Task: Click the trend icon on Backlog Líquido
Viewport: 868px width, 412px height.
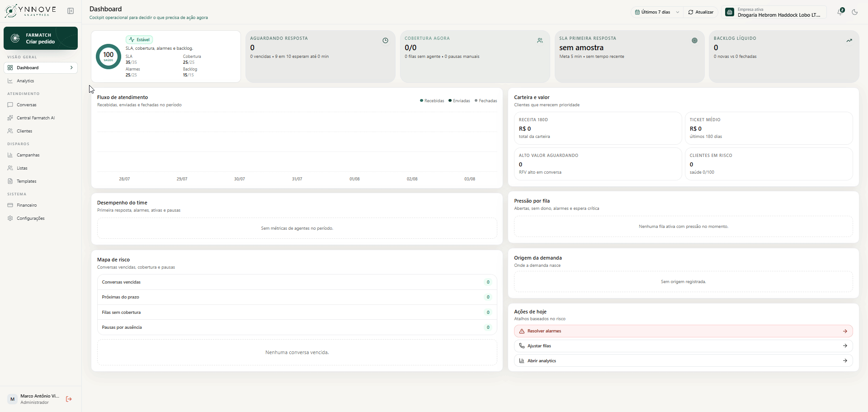Action: pos(849,41)
